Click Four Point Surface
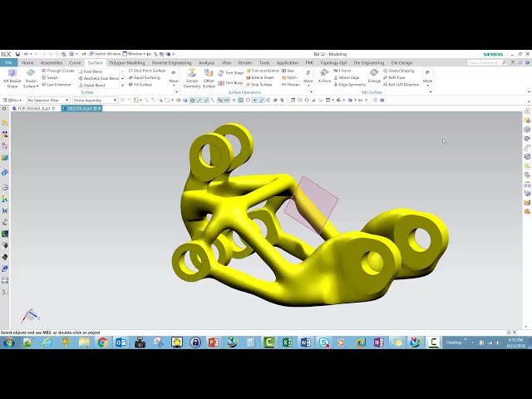This screenshot has width=532, height=399. 147,71
